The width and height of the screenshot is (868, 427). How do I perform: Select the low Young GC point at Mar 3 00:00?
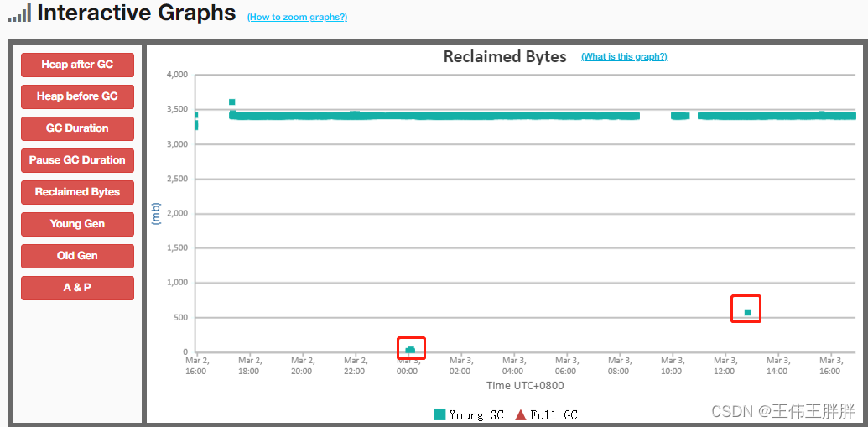click(410, 350)
